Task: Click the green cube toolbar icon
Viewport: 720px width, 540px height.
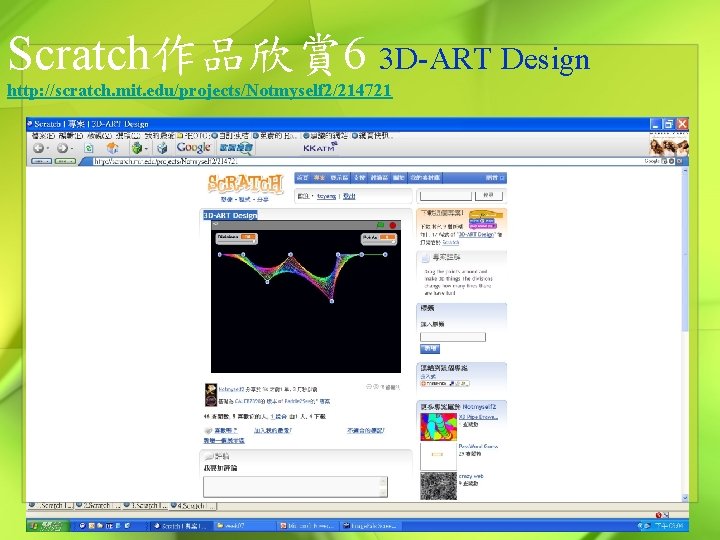Action: 136,148
